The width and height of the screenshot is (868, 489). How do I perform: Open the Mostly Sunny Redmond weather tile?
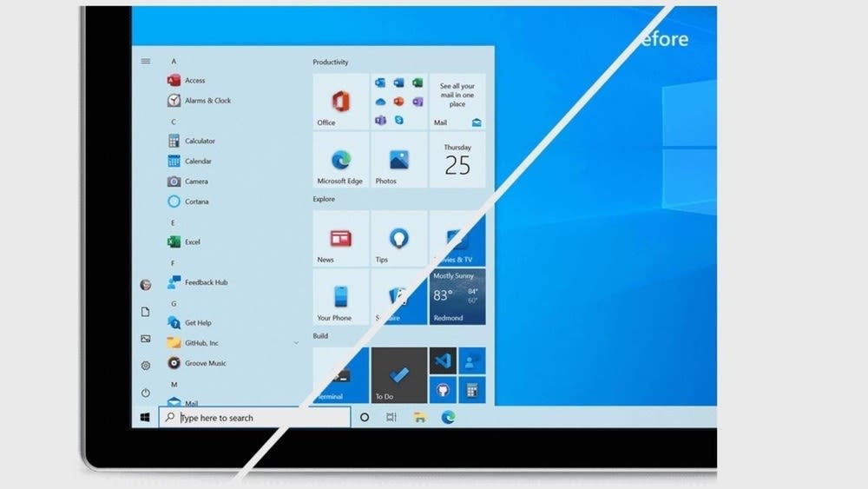click(x=457, y=297)
